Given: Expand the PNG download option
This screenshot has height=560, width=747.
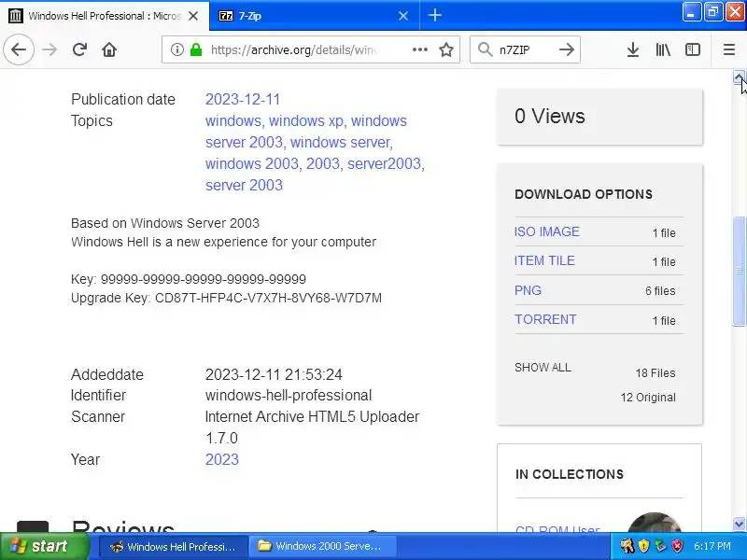Looking at the screenshot, I should [528, 290].
